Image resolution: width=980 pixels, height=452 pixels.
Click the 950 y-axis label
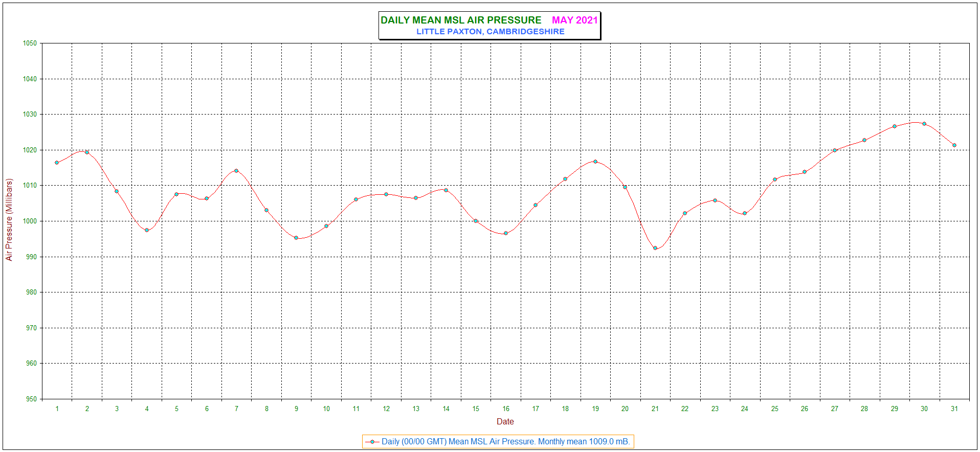[32, 399]
